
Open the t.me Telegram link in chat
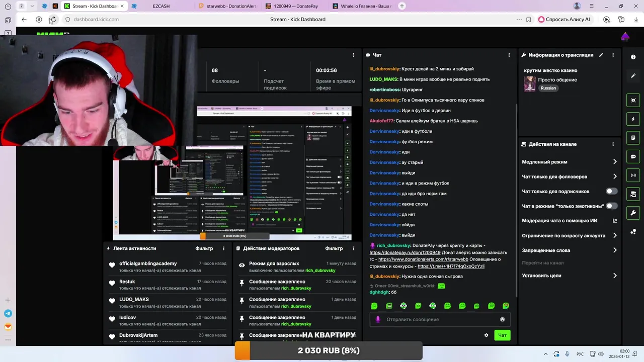[x=451, y=266]
